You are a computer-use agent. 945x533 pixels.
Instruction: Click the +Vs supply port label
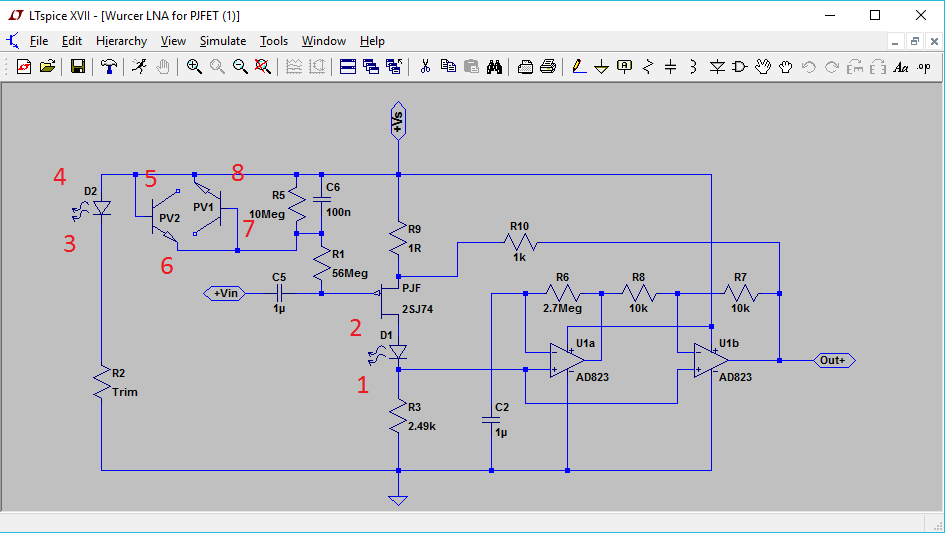(398, 121)
